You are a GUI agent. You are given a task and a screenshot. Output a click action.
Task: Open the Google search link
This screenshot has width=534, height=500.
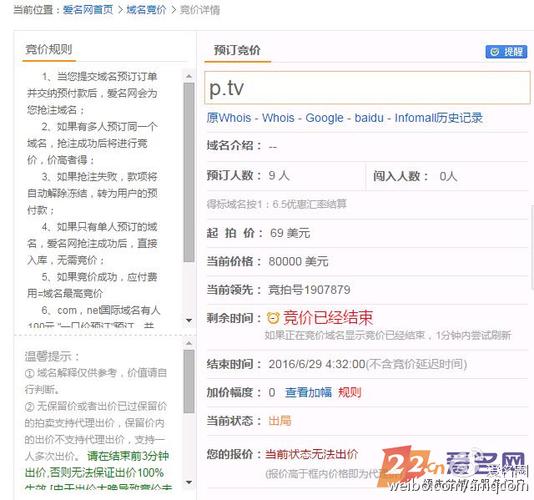pos(324,118)
